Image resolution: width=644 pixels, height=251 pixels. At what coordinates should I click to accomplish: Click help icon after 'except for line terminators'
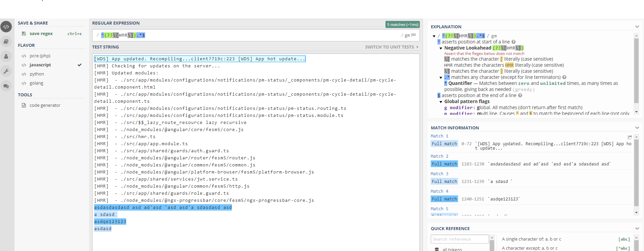click(x=564, y=77)
